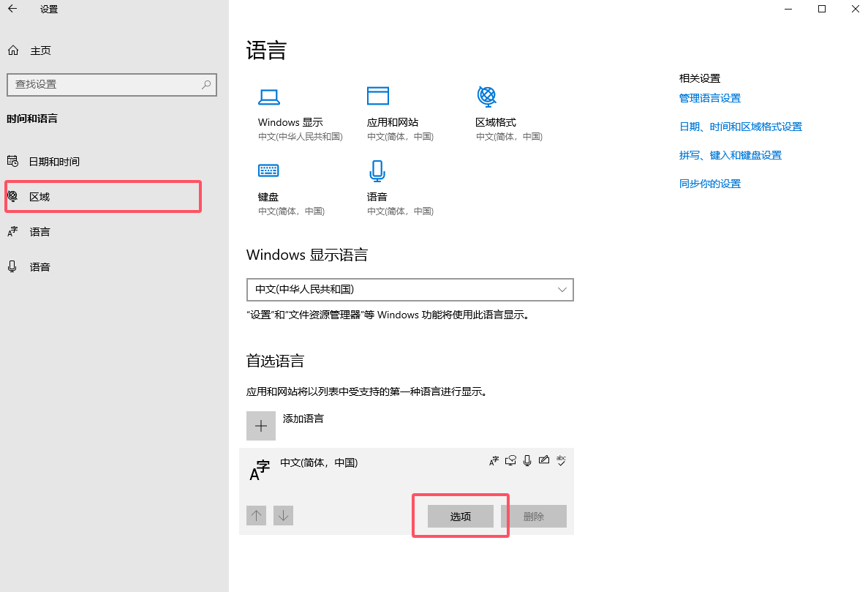868x592 pixels.
Task: Click the handwriting feature icon
Action: point(544,460)
